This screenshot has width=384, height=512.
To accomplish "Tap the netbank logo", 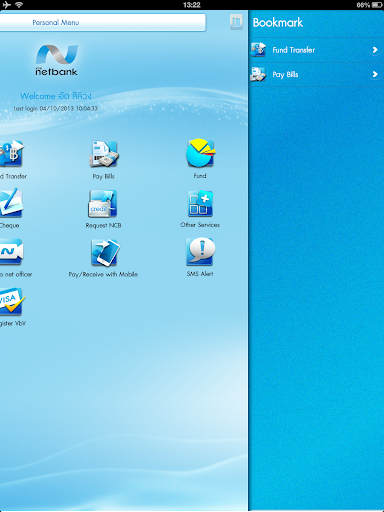I will [x=57, y=60].
